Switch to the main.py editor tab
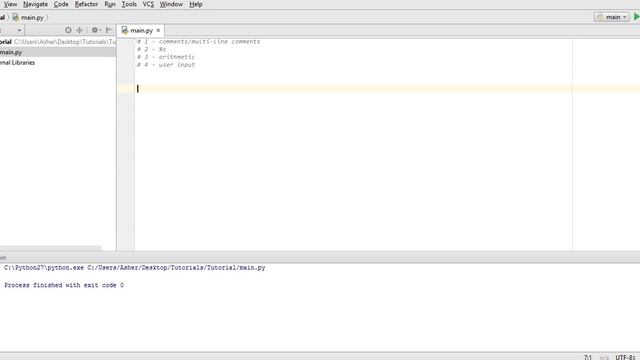This screenshot has width=640, height=360. [141, 31]
